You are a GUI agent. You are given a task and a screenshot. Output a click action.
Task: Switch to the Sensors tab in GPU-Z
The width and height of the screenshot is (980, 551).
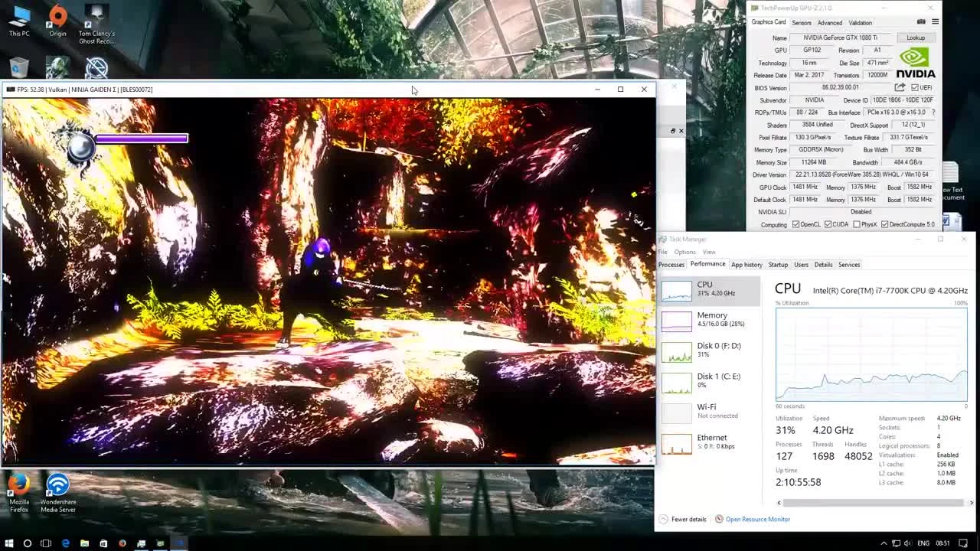[801, 22]
